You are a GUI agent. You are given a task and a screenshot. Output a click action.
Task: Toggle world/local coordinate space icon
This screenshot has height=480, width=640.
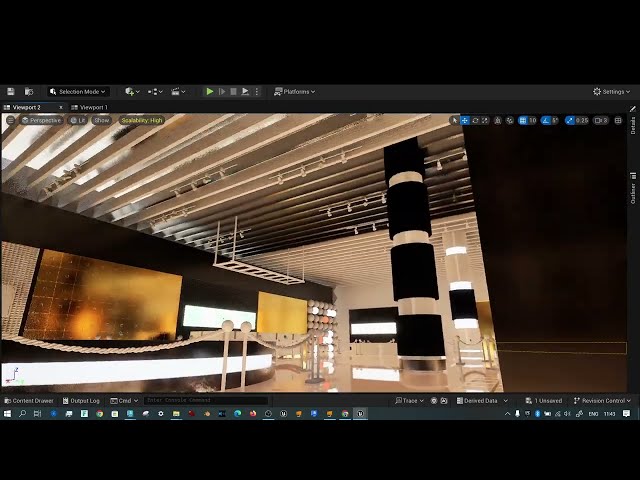tap(498, 120)
